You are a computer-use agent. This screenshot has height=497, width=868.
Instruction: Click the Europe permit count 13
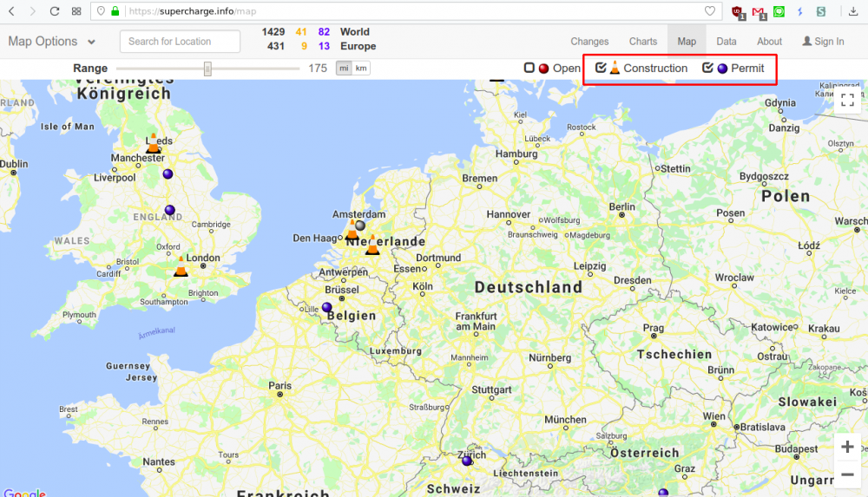[x=324, y=47]
